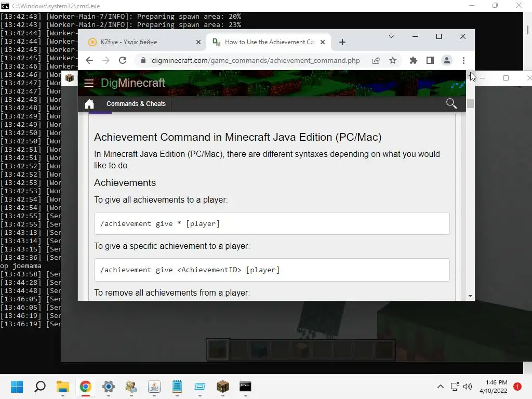The width and height of the screenshot is (532, 399).
Task: Expand Chrome tab search chevron
Action: [x=391, y=36]
